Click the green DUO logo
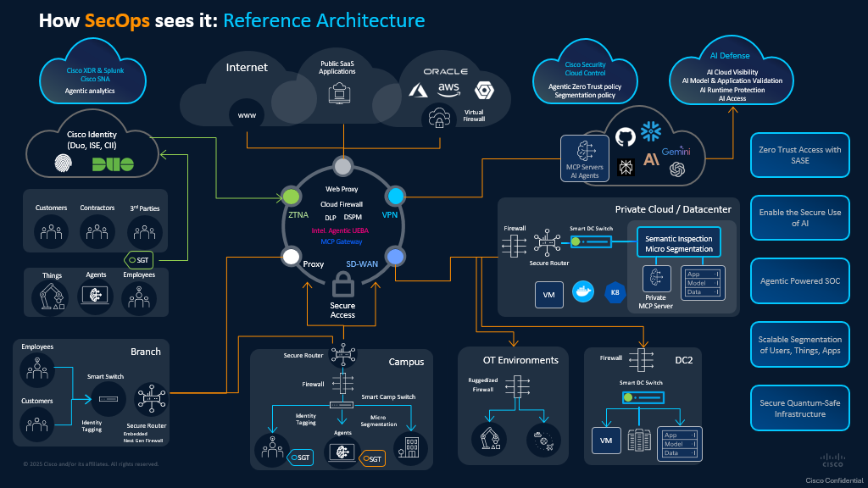This screenshot has height=488, width=868. (x=113, y=164)
